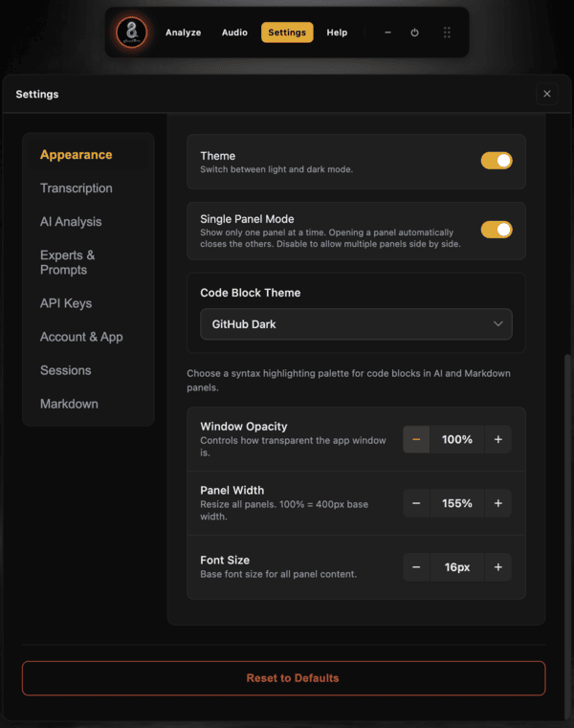The height and width of the screenshot is (728, 574).
Task: Open the Code Block Theme dropdown
Action: pos(356,324)
